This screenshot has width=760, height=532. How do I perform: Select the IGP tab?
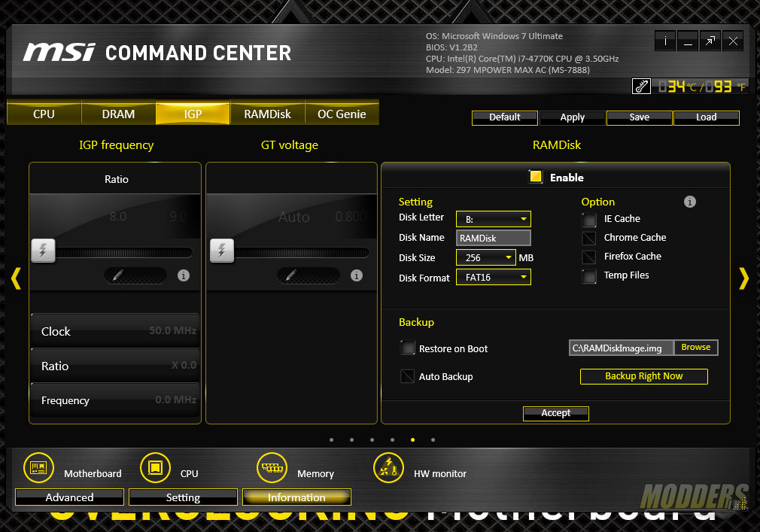click(x=193, y=114)
